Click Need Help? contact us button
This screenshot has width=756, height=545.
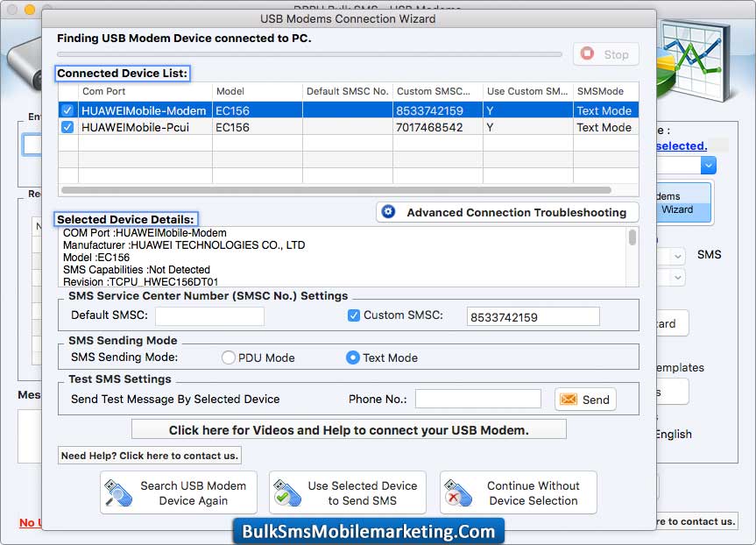[150, 456]
